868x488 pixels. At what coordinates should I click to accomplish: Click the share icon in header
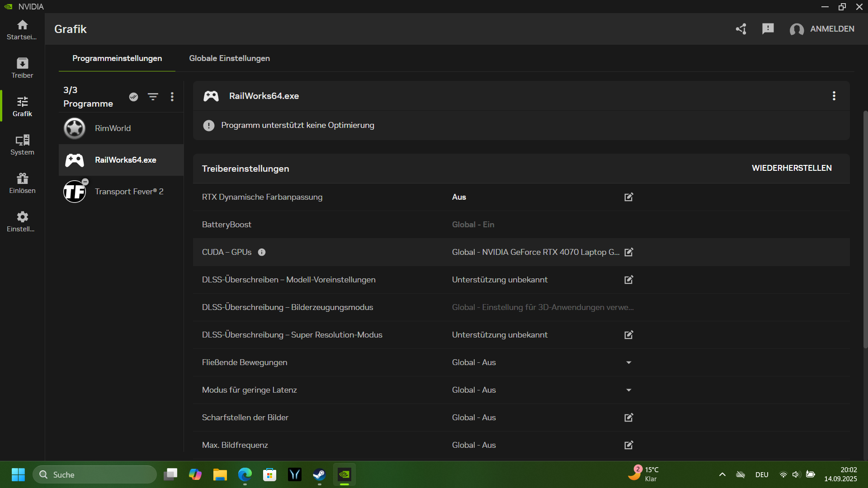click(741, 29)
